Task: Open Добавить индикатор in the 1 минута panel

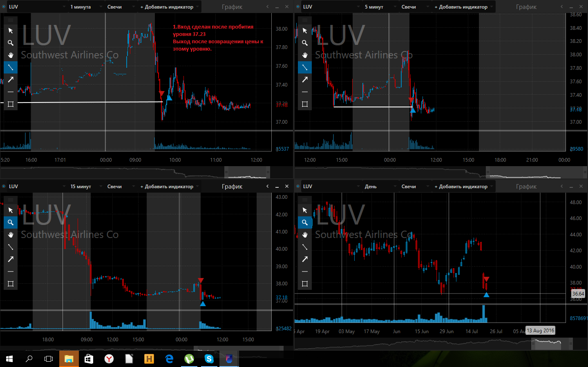Action: click(170, 7)
